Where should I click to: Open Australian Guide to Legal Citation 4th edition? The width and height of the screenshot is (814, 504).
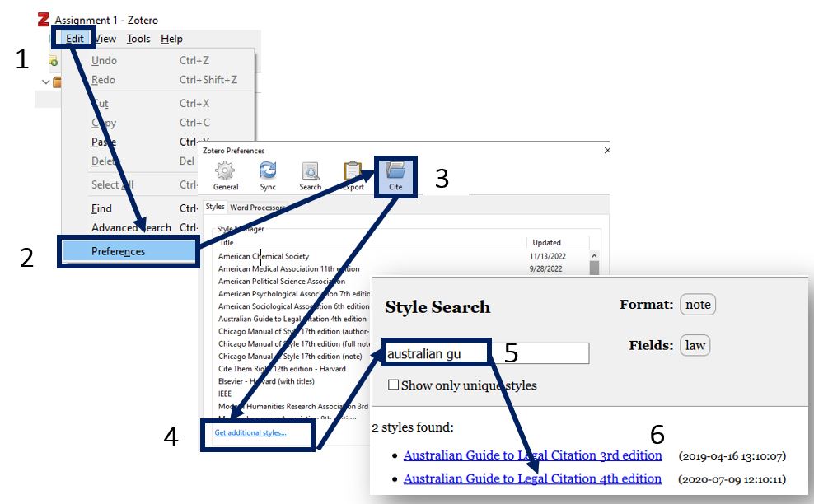click(531, 478)
